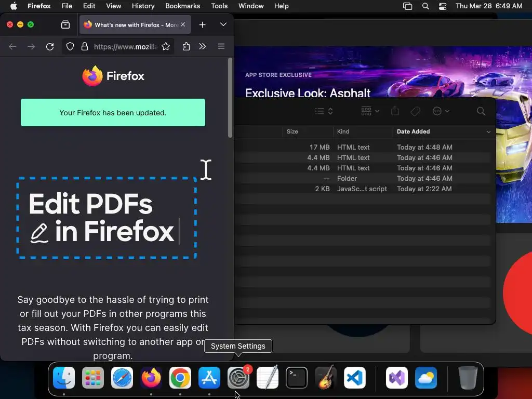The image size is (532, 399).
Task: Open the Bookmarks menu
Action: pyautogui.click(x=182, y=6)
